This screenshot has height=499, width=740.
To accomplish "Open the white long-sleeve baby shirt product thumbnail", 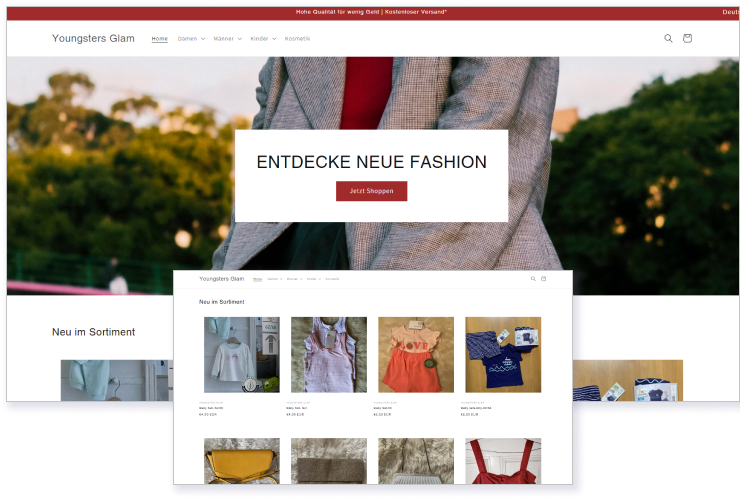I will pos(242,355).
